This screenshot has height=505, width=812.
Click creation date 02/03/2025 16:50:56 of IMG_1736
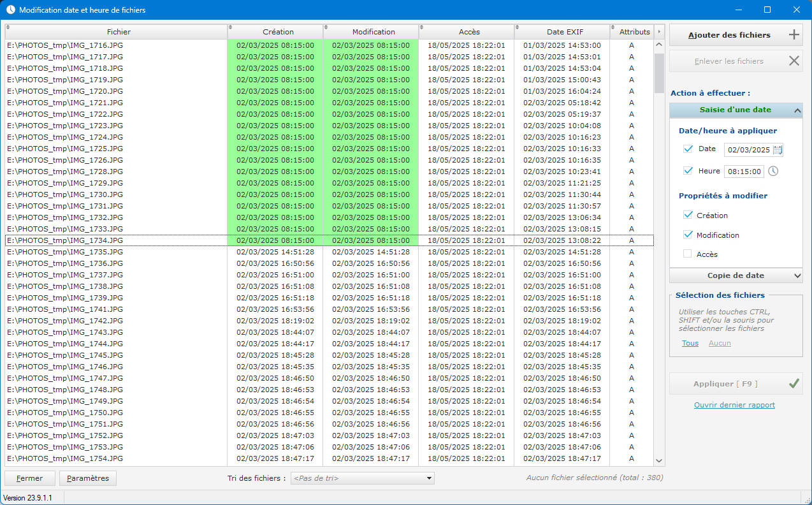point(275,263)
